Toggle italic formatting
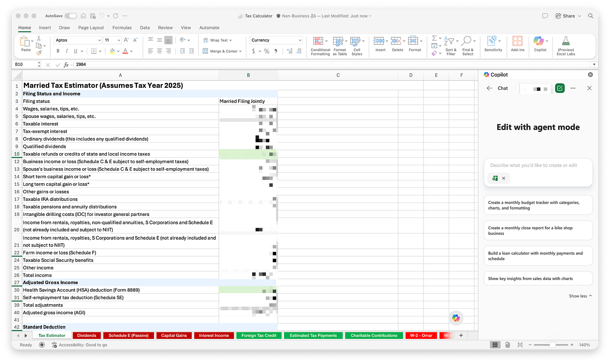Image resolution: width=610 pixels, height=364 pixels. coord(67,51)
